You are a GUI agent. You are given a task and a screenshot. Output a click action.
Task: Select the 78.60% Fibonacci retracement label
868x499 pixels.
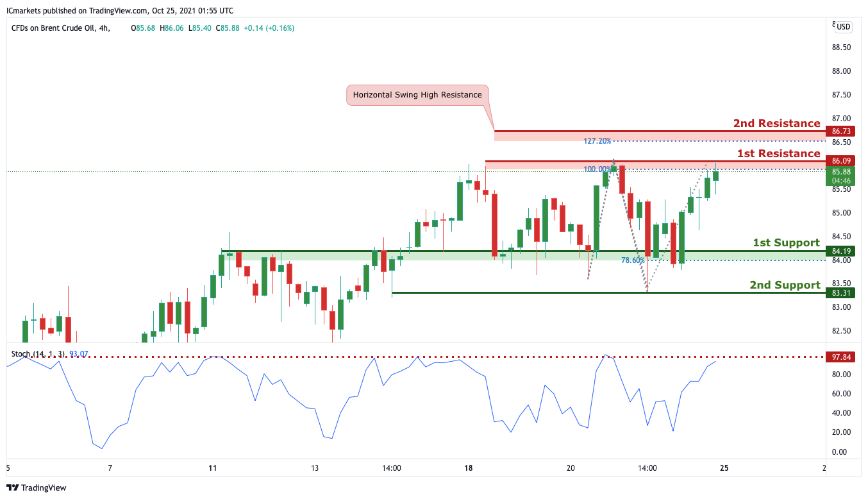[633, 260]
